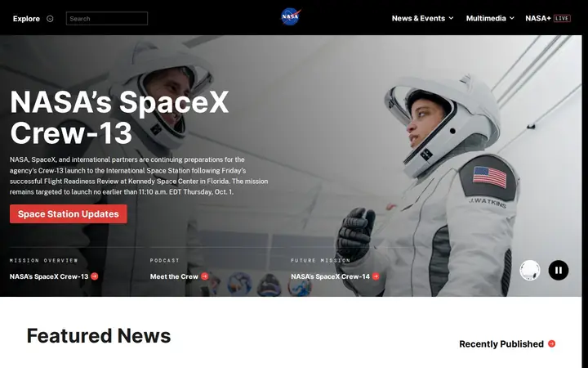Focus the Search input field
The image size is (588, 368).
107,18
